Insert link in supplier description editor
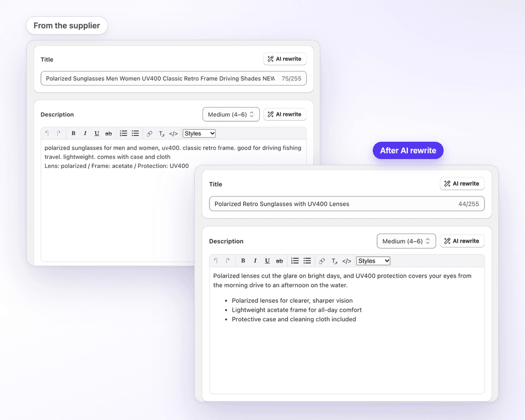The height and width of the screenshot is (420, 525). pos(149,133)
